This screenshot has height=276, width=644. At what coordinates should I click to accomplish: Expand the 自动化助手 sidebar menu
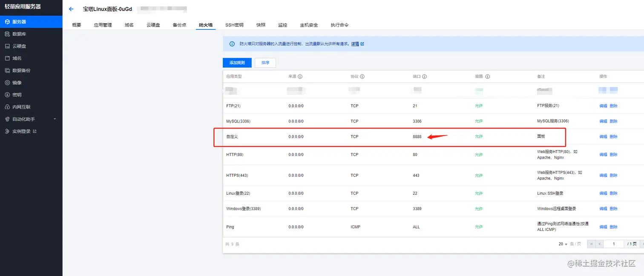coord(31,119)
